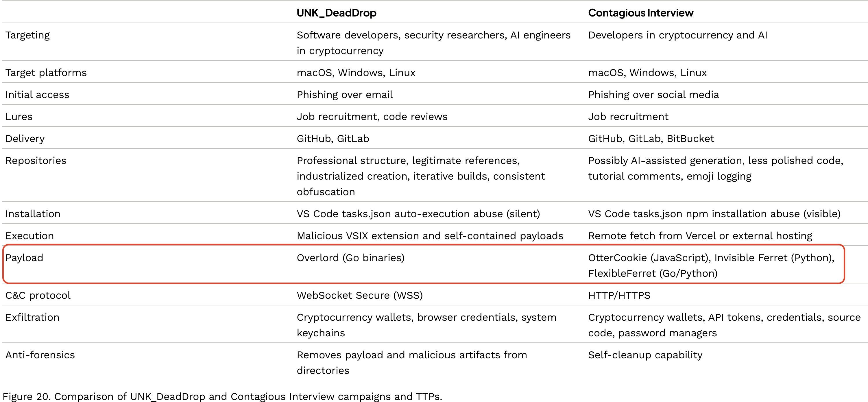Select 'WebSocket Secure (WSS)' cell
The width and height of the screenshot is (868, 402).
[x=359, y=295]
